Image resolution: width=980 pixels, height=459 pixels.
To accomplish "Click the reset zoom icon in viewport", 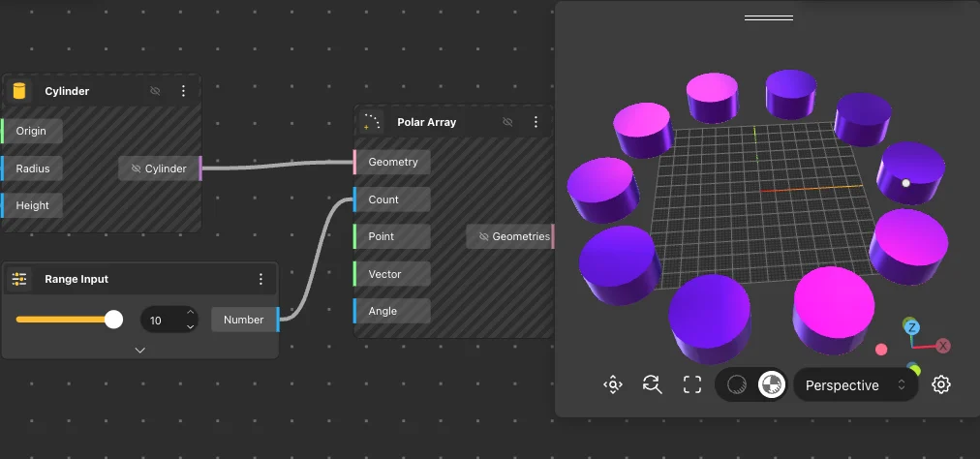I will pos(652,385).
